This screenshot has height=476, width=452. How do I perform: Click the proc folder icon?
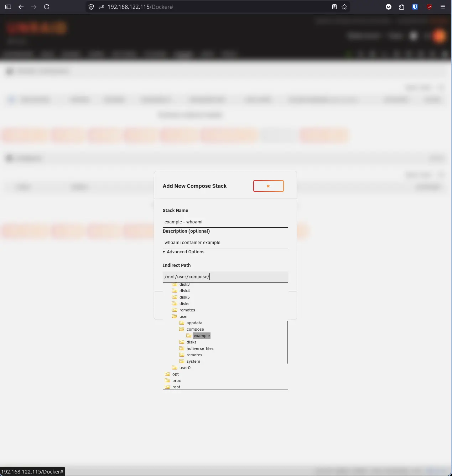coord(167,381)
